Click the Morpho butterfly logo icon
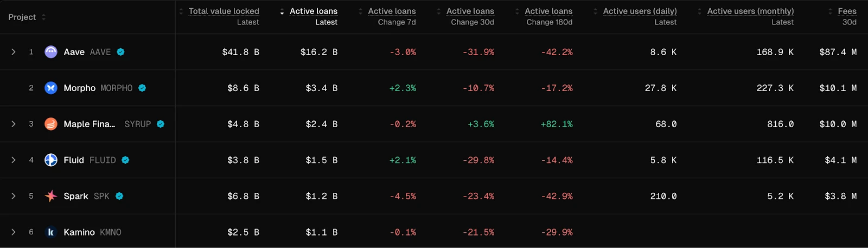 pos(51,88)
